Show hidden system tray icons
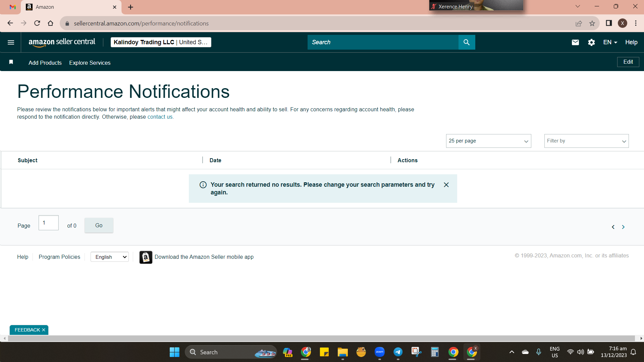This screenshot has height=362, width=644. [x=512, y=352]
